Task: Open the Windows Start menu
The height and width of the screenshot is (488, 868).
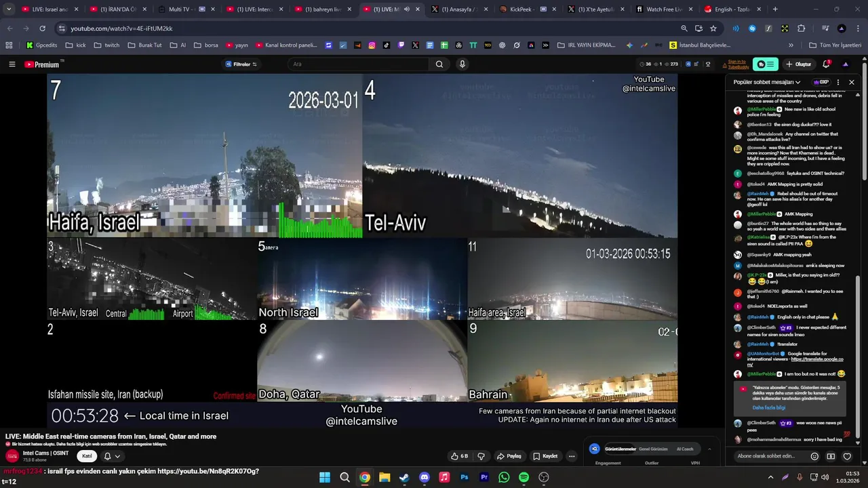Action: click(325, 477)
